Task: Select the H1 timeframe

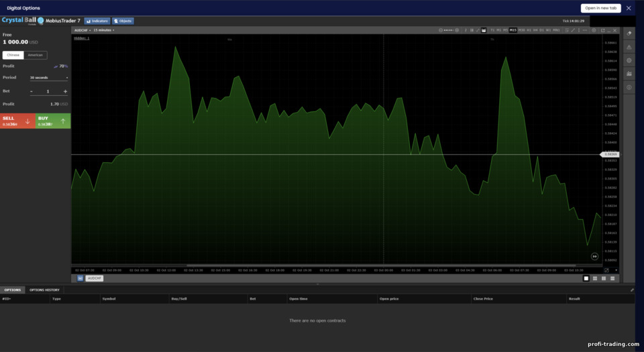Action: point(529,30)
